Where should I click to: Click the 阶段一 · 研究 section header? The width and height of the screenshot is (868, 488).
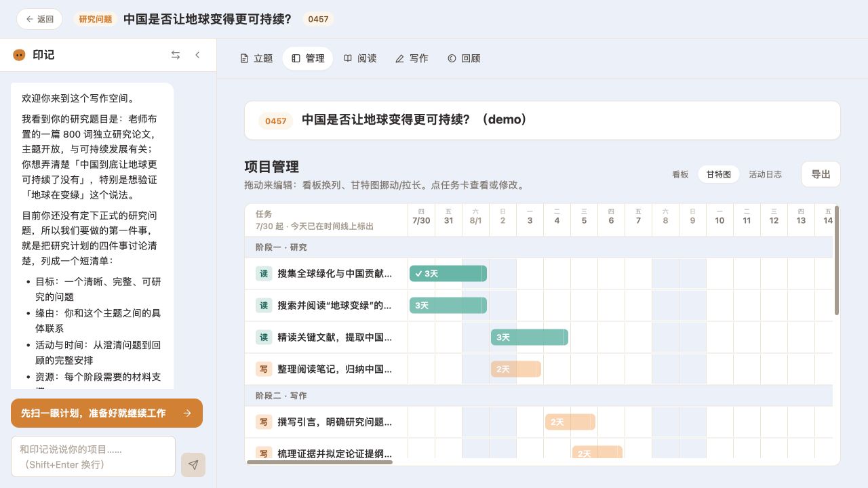(x=538, y=247)
